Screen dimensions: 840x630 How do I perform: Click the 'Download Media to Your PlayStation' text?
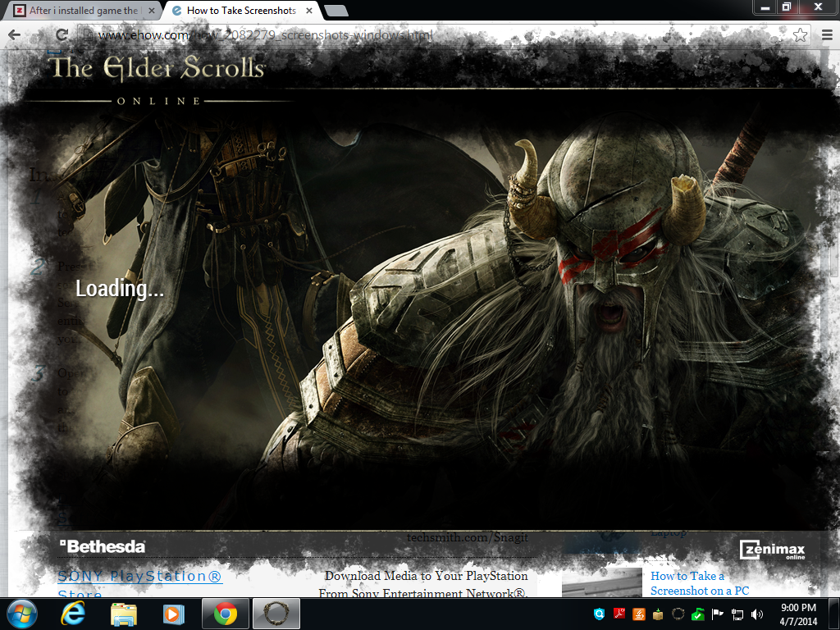426,576
